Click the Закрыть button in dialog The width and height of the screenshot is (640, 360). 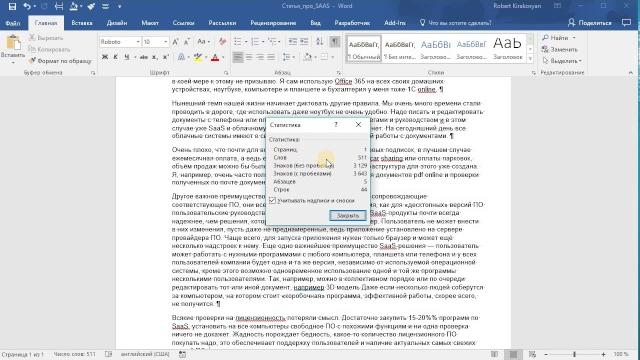point(348,216)
